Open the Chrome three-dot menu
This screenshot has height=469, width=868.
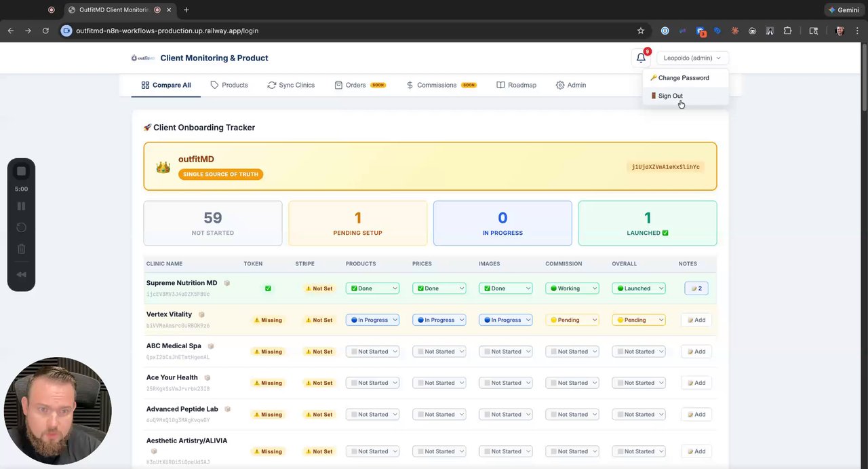point(857,31)
